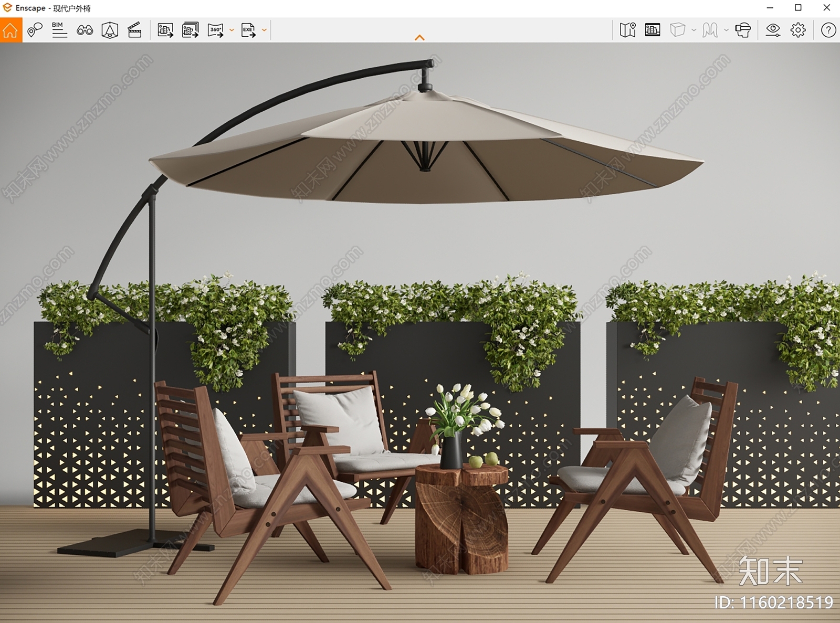
Task: Click the Enscape logo in title bar
Action: (x=7, y=8)
